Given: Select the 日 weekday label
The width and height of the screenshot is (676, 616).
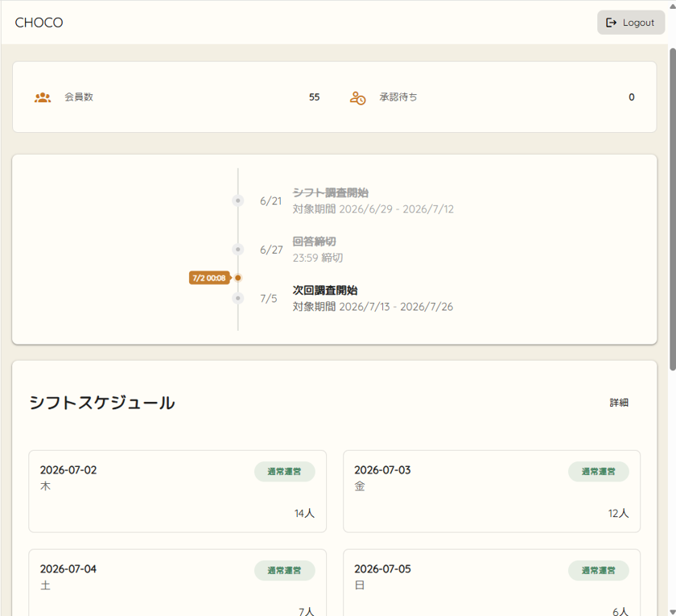Looking at the screenshot, I should coord(360,585).
